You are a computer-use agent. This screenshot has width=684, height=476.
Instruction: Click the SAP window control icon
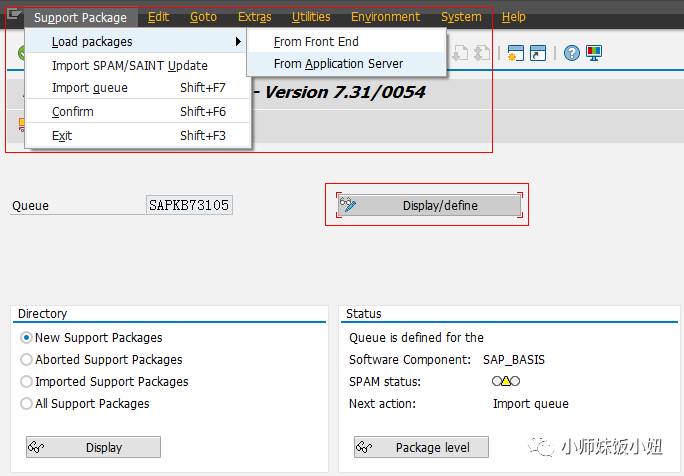pyautogui.click(x=14, y=15)
